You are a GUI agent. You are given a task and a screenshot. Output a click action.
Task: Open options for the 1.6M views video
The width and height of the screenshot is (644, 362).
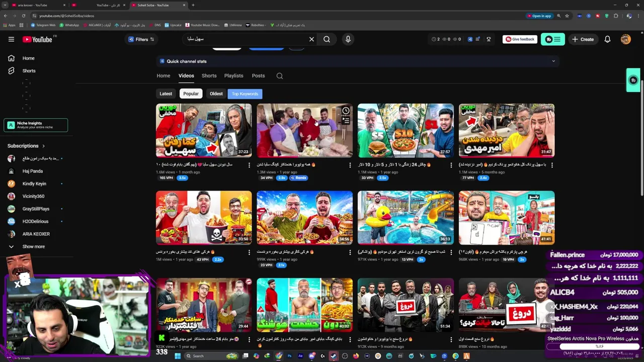click(249, 165)
